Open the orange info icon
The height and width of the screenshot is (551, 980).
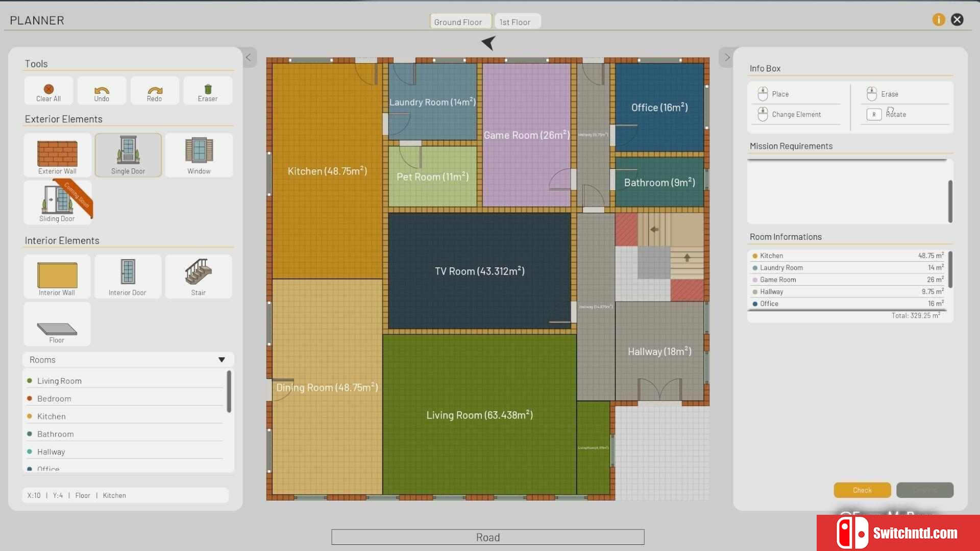[938, 20]
